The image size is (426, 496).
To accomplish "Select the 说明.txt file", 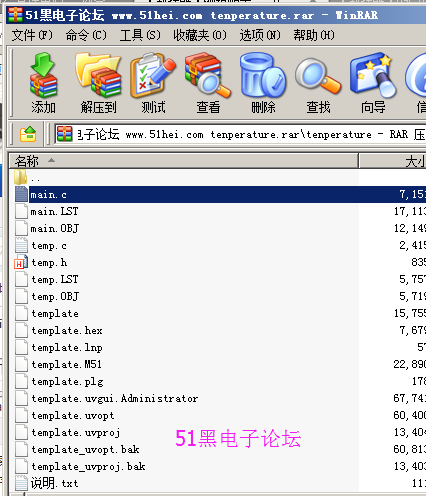I will 55,483.
